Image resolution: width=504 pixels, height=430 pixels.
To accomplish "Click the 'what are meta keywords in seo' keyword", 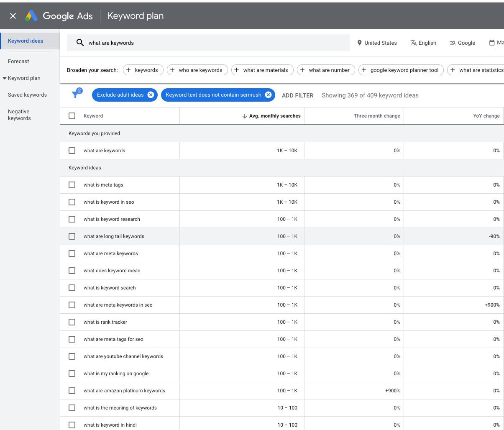I will (x=118, y=305).
